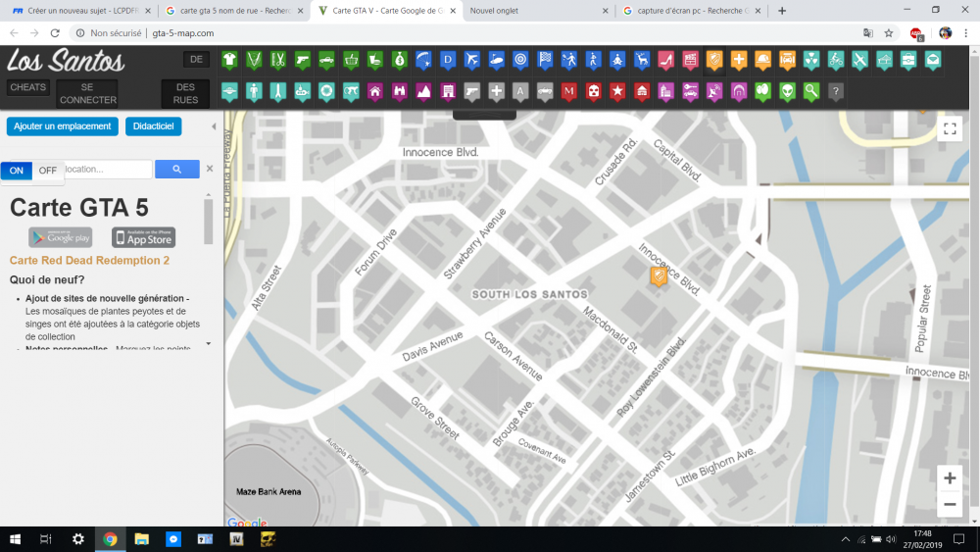
Task: Click the police shield marker on map
Action: tap(659, 276)
